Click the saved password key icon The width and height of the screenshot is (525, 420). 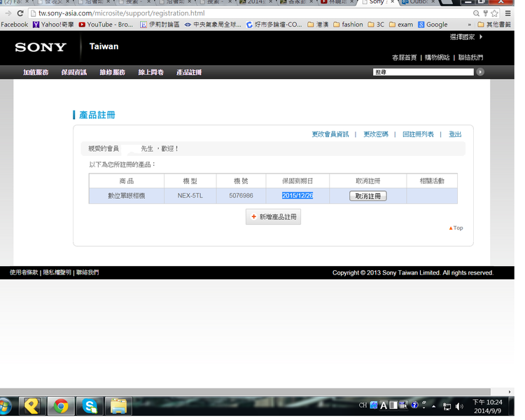pos(486,13)
